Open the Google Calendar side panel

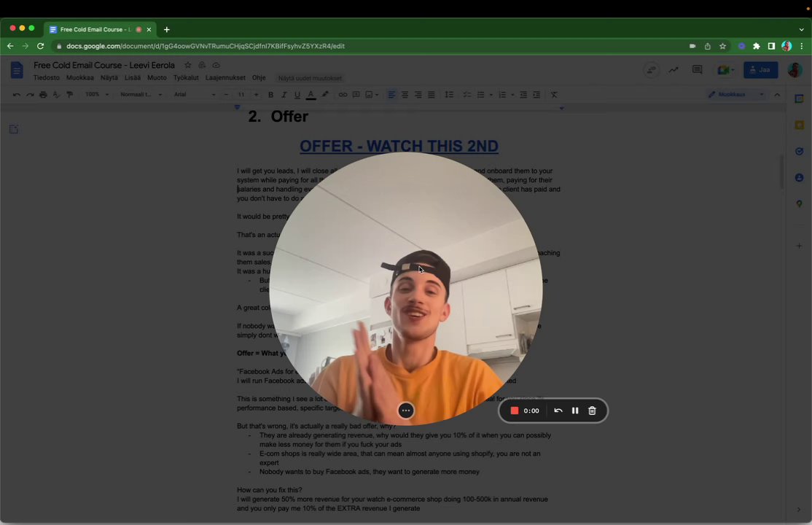[799, 98]
